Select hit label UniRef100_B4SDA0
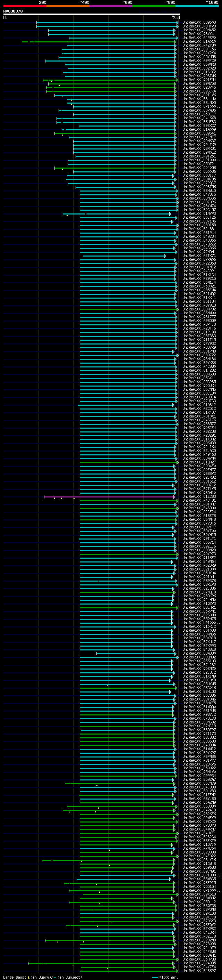The image size is (222, 980). (x=199, y=508)
